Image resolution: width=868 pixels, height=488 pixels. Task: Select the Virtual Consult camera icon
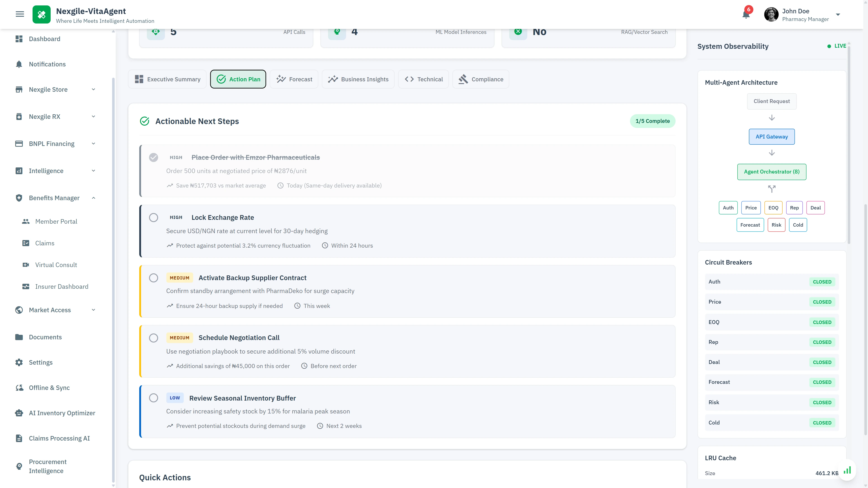coord(26,265)
